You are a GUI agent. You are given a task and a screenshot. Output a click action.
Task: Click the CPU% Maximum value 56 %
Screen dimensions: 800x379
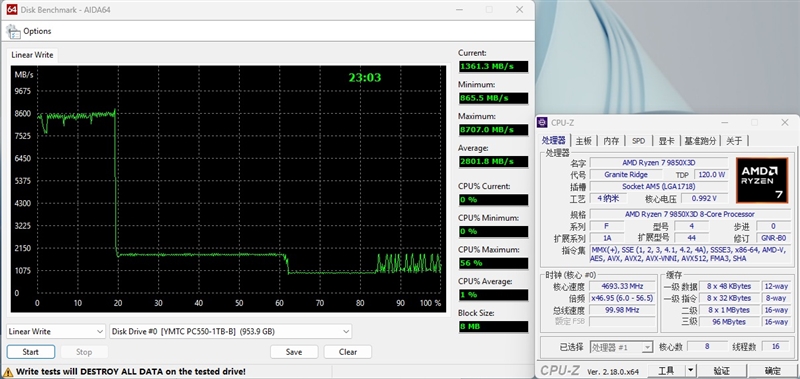pyautogui.click(x=493, y=263)
